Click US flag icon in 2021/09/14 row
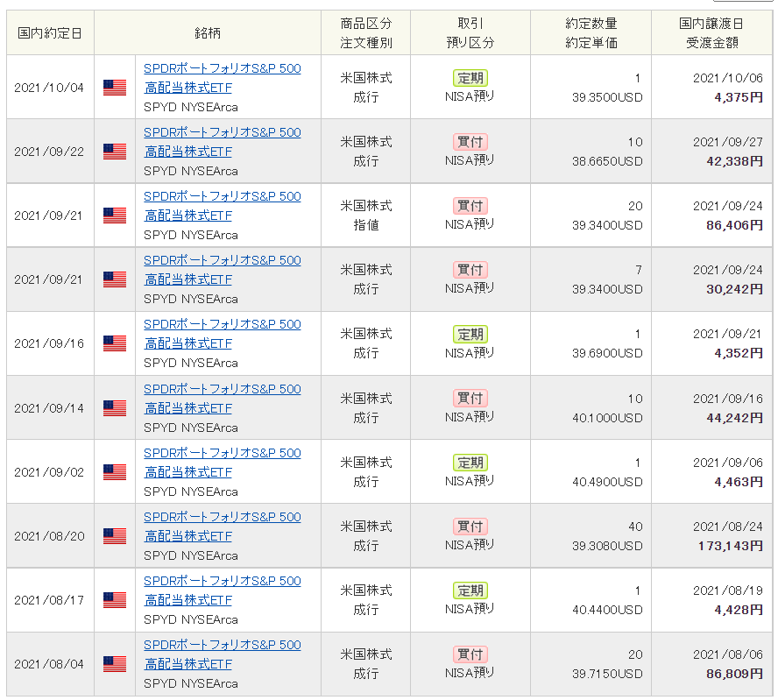This screenshot has height=700, width=778. 115,408
